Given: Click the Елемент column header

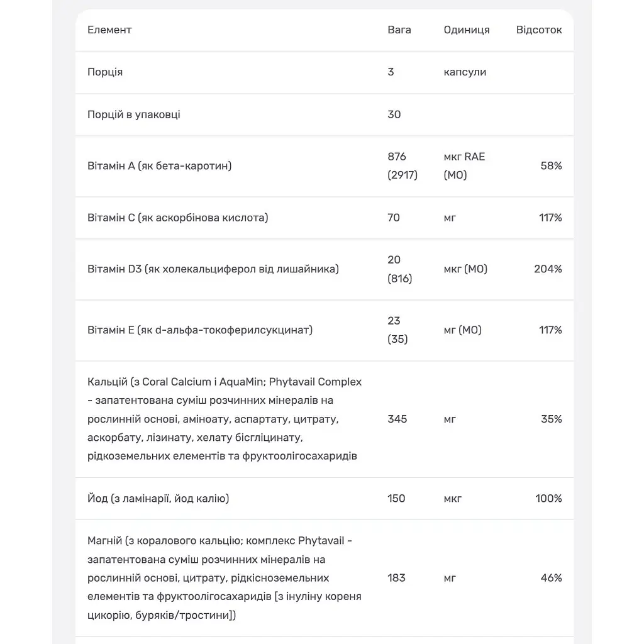Looking at the screenshot, I should 109,30.
